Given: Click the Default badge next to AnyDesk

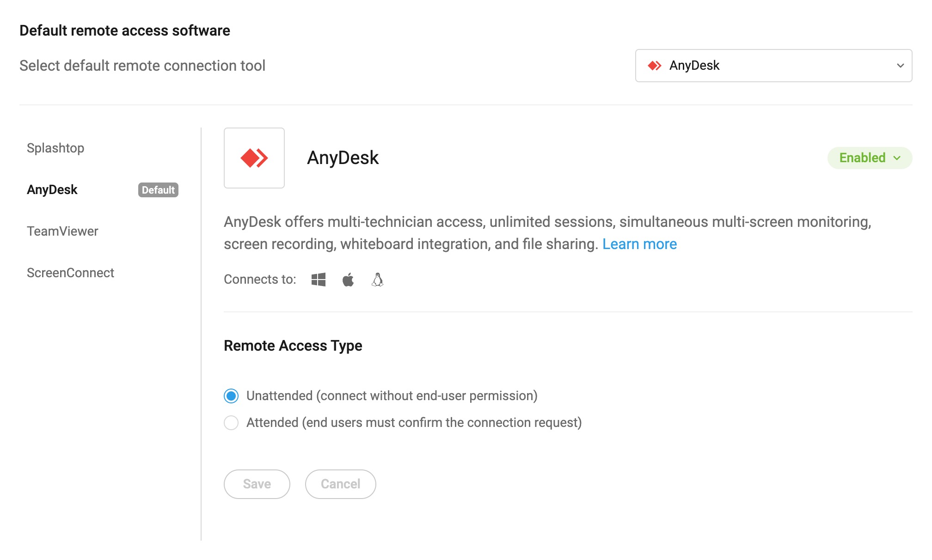Looking at the screenshot, I should click(x=158, y=190).
